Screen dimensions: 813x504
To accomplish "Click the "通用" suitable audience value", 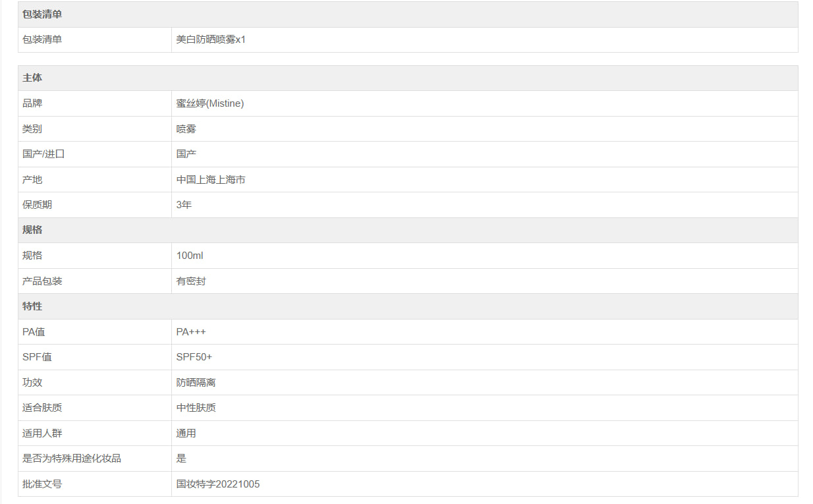I will click(x=186, y=434).
